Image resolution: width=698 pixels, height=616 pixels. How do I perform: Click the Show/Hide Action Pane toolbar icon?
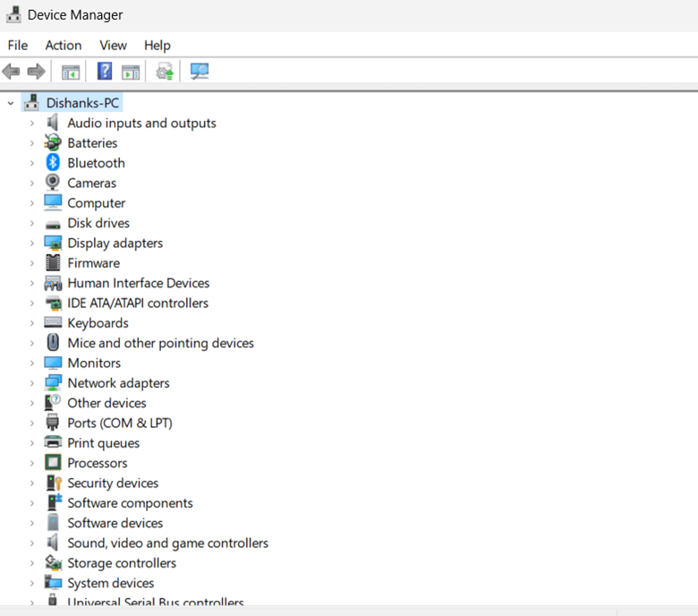pos(131,72)
